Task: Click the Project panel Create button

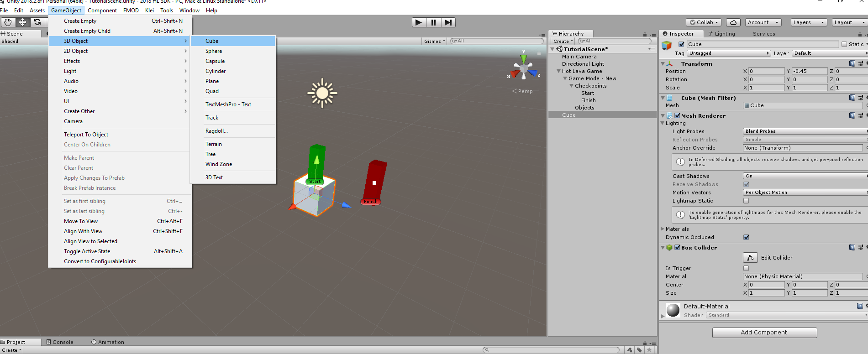Action: [x=11, y=350]
